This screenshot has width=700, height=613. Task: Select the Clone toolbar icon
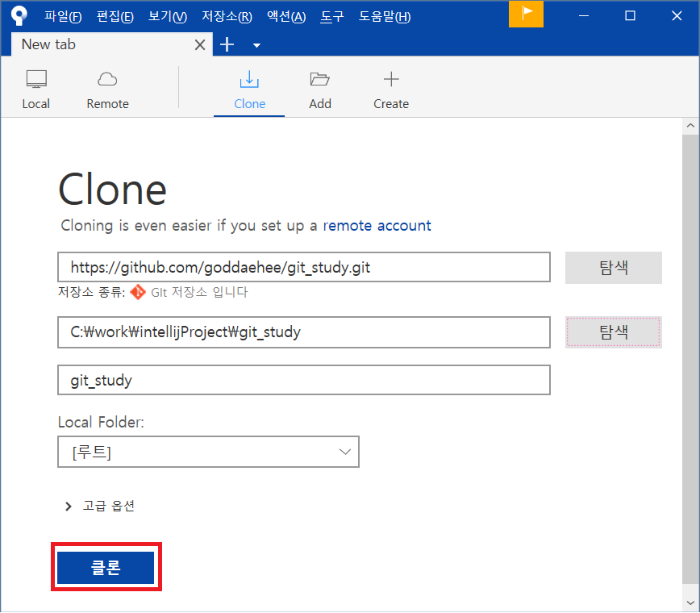pos(249,80)
